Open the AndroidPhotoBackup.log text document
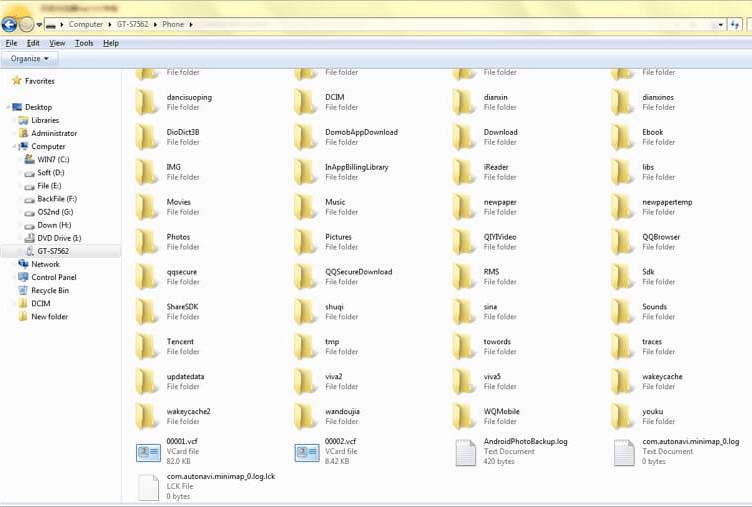This screenshot has width=752, height=507. pos(466,452)
